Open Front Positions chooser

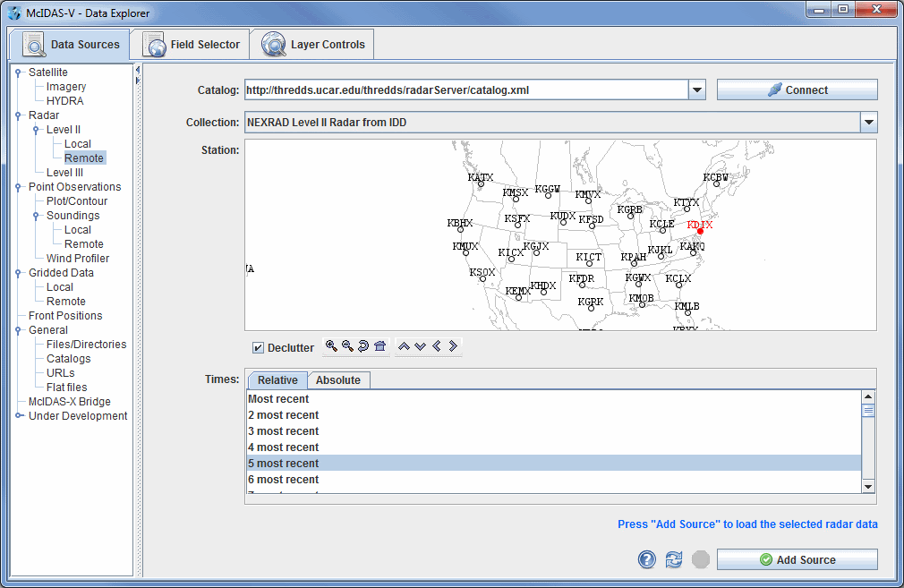[65, 316]
